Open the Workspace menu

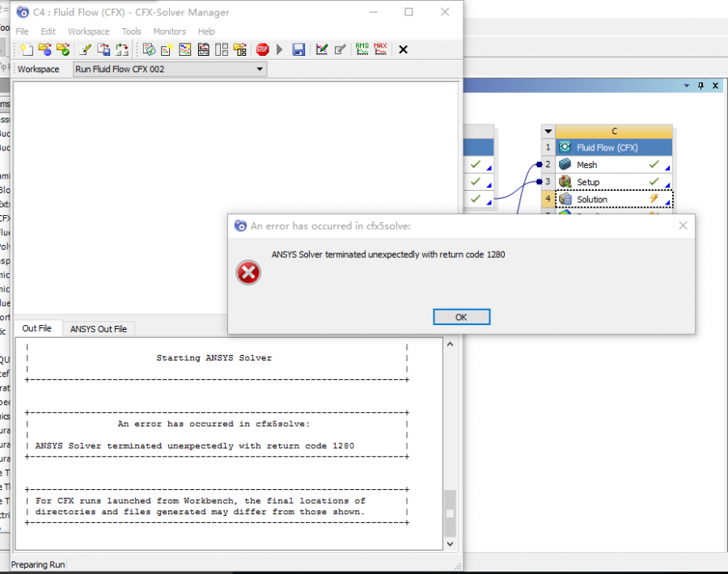point(89,32)
